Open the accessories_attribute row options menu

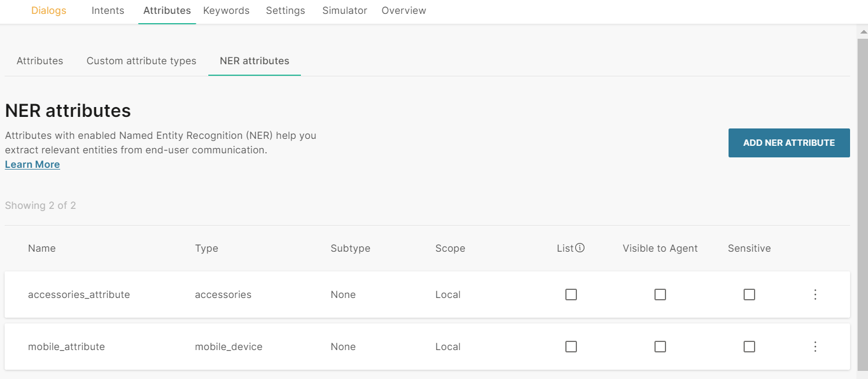(815, 295)
